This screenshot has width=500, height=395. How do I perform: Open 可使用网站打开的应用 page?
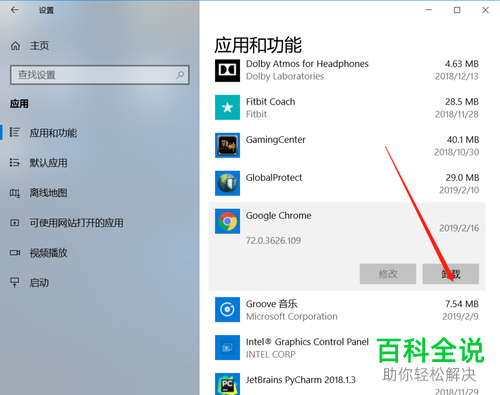pos(76,223)
